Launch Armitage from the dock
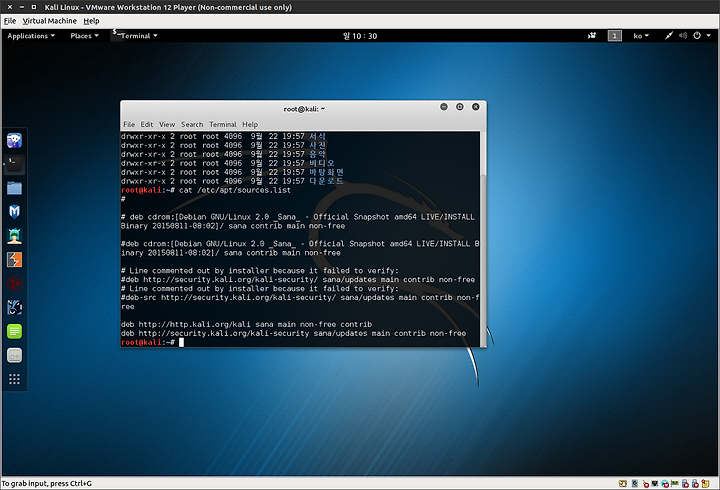This screenshot has width=720, height=490. pos(14,236)
